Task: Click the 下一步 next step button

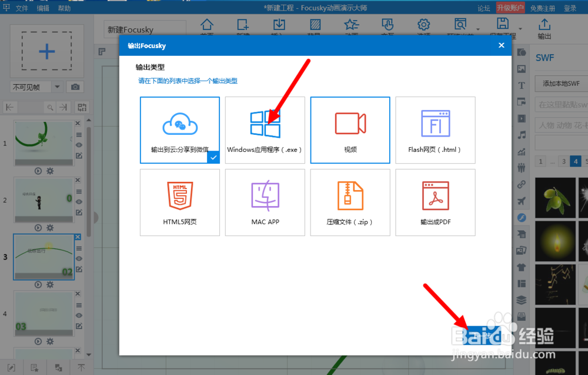Action: tap(483, 335)
